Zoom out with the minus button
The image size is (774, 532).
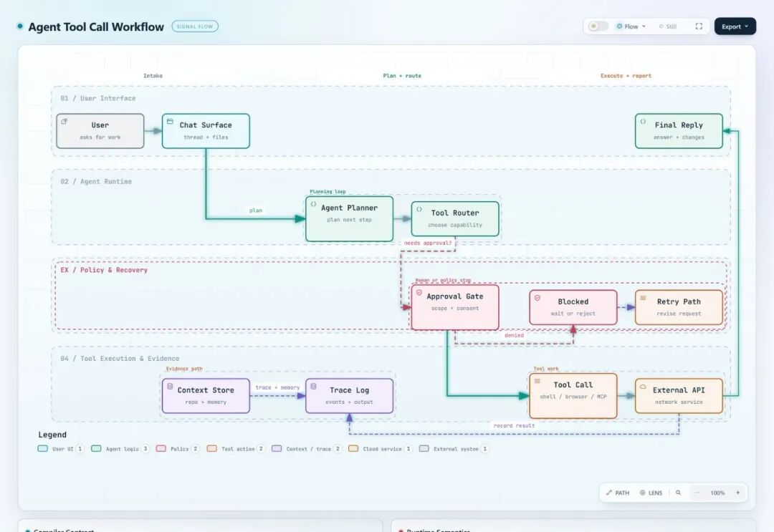point(697,493)
